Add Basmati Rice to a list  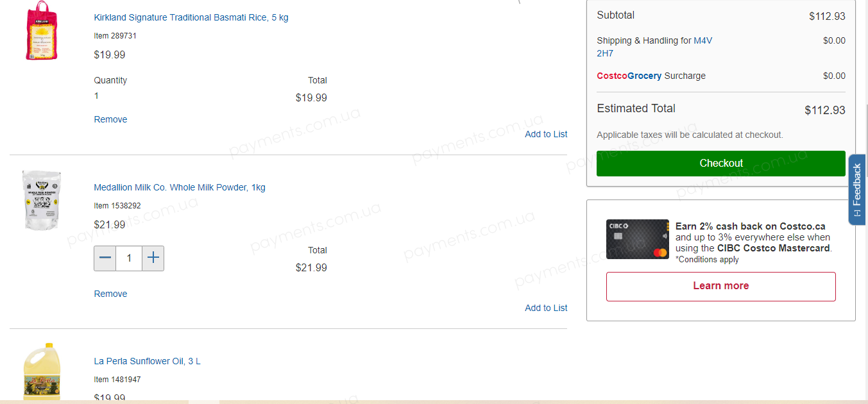pyautogui.click(x=546, y=134)
